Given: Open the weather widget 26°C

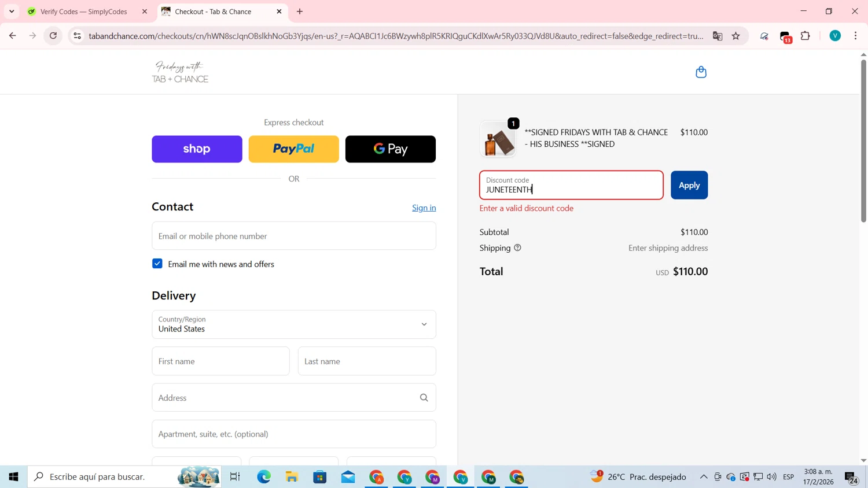Looking at the screenshot, I should [638, 477].
